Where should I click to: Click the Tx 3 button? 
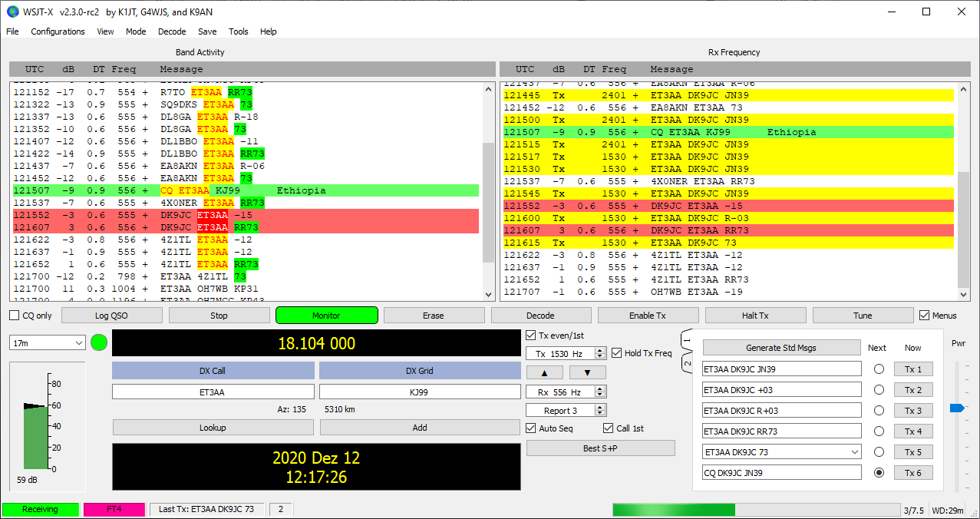pos(913,411)
